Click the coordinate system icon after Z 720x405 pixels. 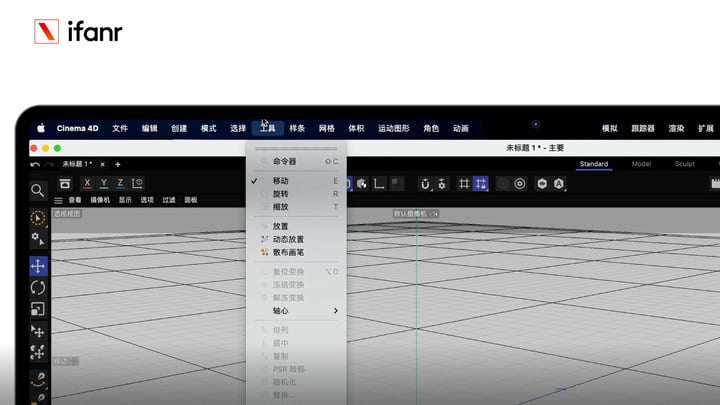(x=137, y=183)
